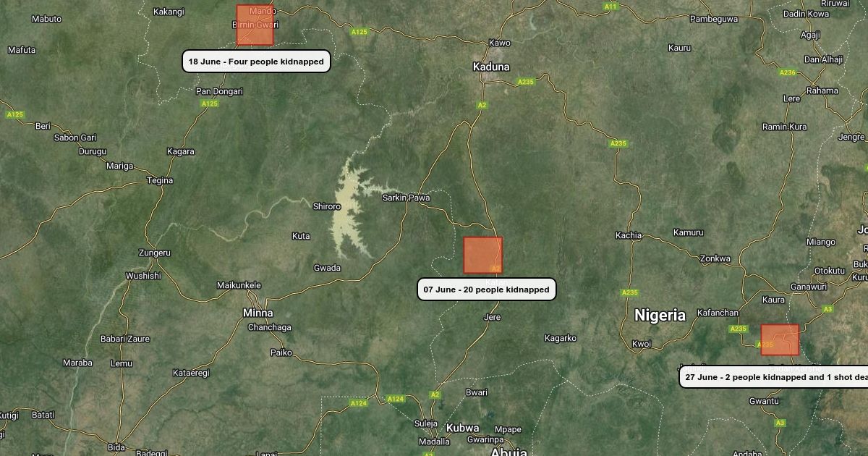Click the Mariga place name

[x=120, y=166]
